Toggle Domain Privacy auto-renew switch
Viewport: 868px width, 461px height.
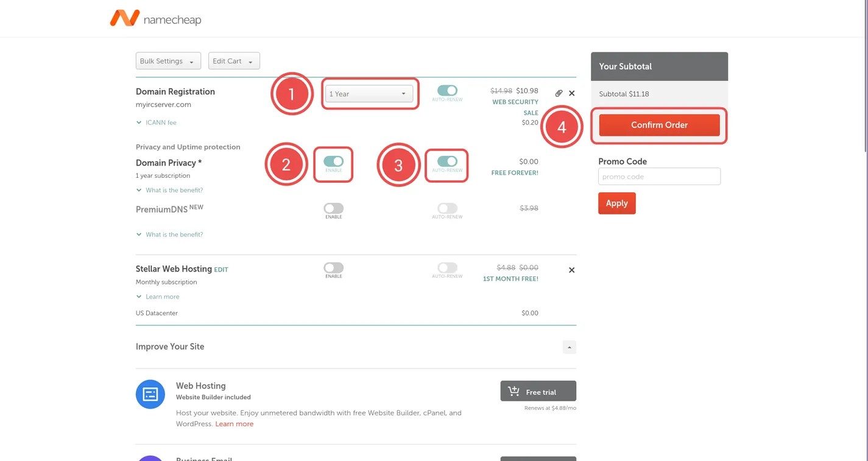447,161
